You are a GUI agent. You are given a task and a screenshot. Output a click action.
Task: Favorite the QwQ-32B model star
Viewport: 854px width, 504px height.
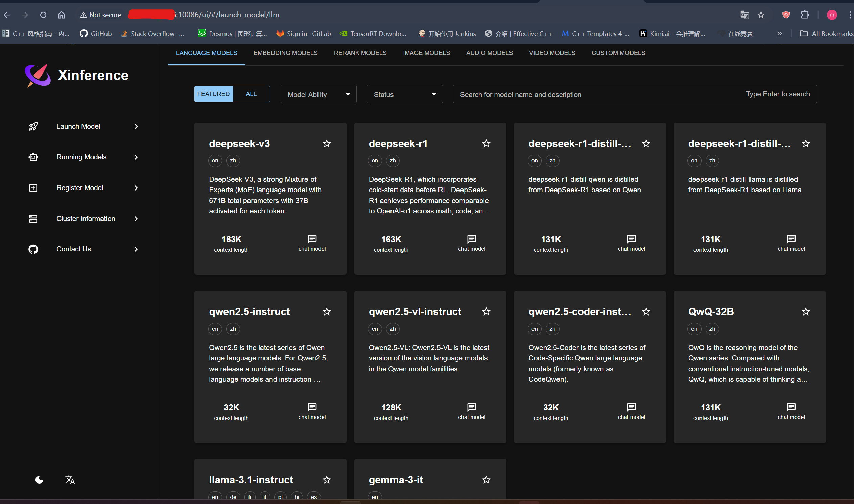pyautogui.click(x=806, y=311)
